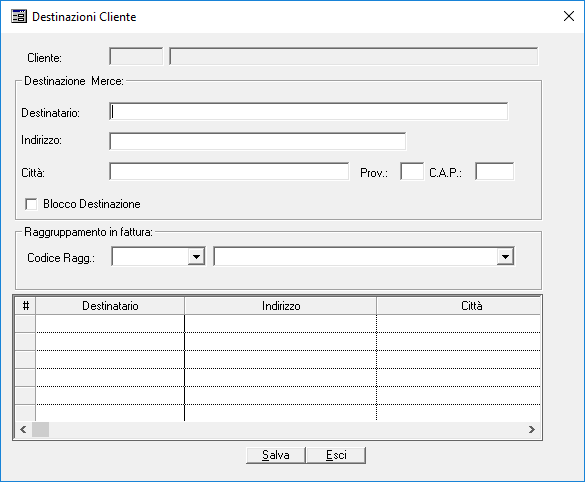This screenshot has height=482, width=585.
Task: Click the Salva button
Action: click(276, 455)
